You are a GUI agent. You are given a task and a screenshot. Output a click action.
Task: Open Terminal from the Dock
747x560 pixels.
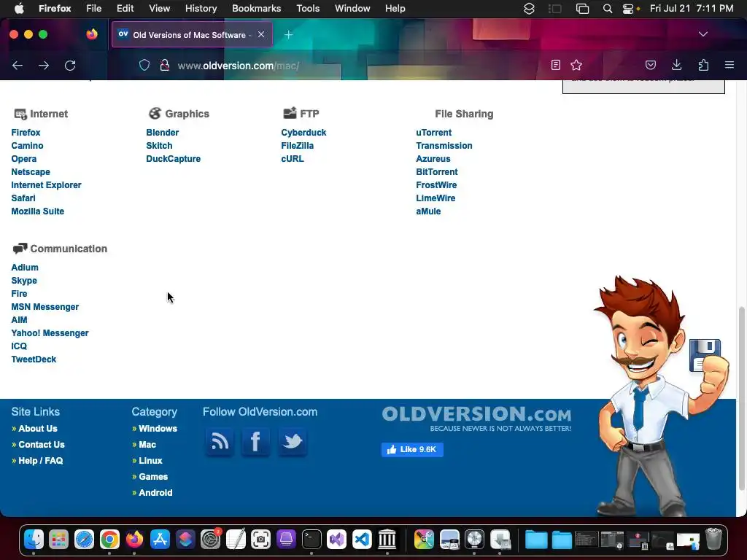click(x=311, y=540)
